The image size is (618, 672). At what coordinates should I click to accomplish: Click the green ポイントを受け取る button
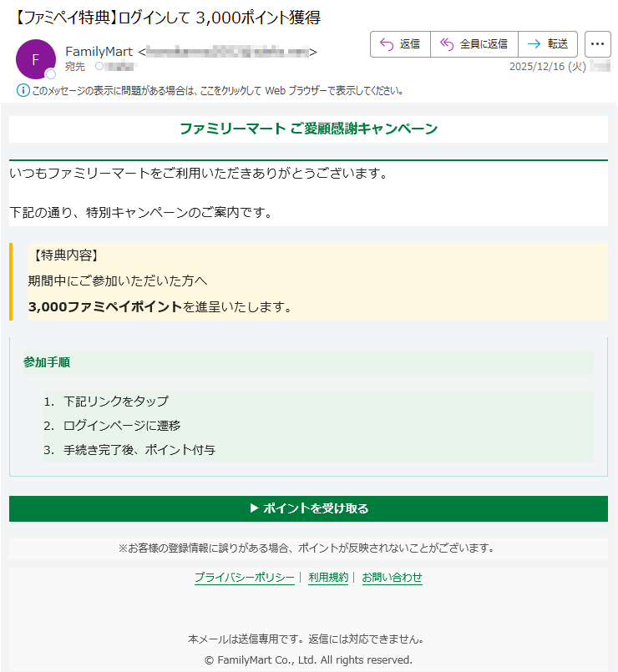tap(308, 508)
